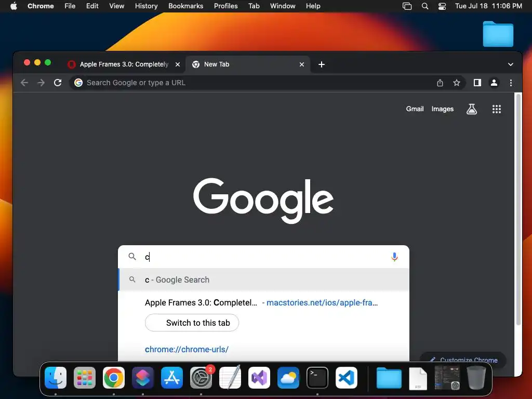Open a new tab with plus button
Image resolution: width=532 pixels, height=399 pixels.
coord(321,64)
